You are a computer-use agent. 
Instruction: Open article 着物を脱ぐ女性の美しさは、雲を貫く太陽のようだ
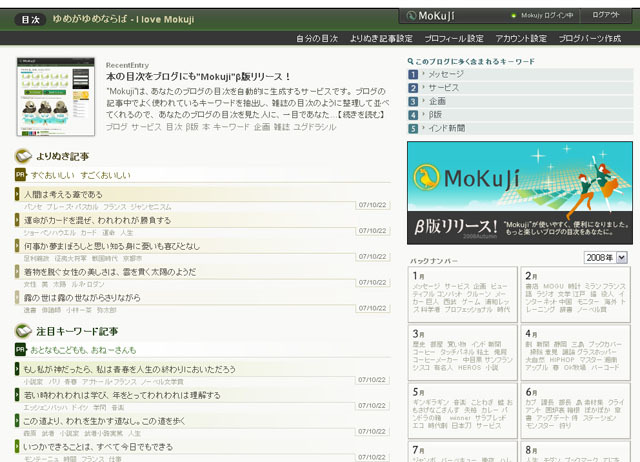[x=110, y=271]
